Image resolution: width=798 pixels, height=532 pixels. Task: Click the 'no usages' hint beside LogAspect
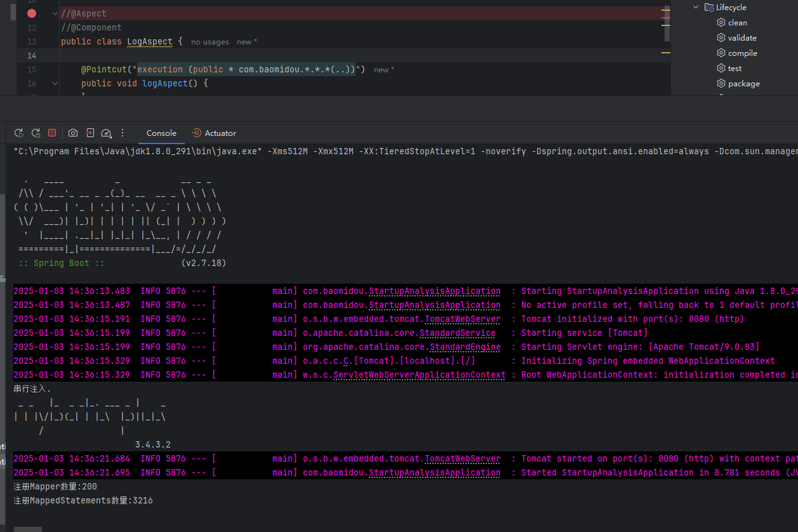click(x=210, y=42)
